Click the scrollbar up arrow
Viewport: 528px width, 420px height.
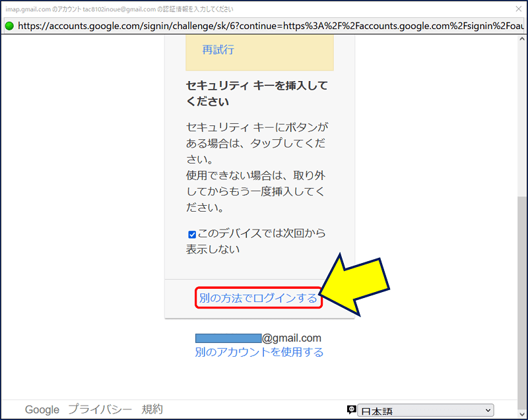(x=522, y=39)
